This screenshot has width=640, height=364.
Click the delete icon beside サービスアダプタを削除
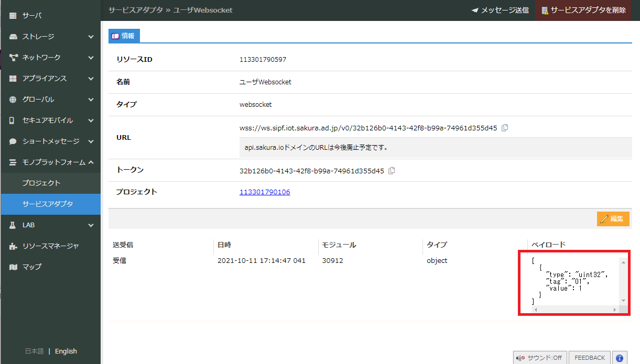click(x=545, y=10)
